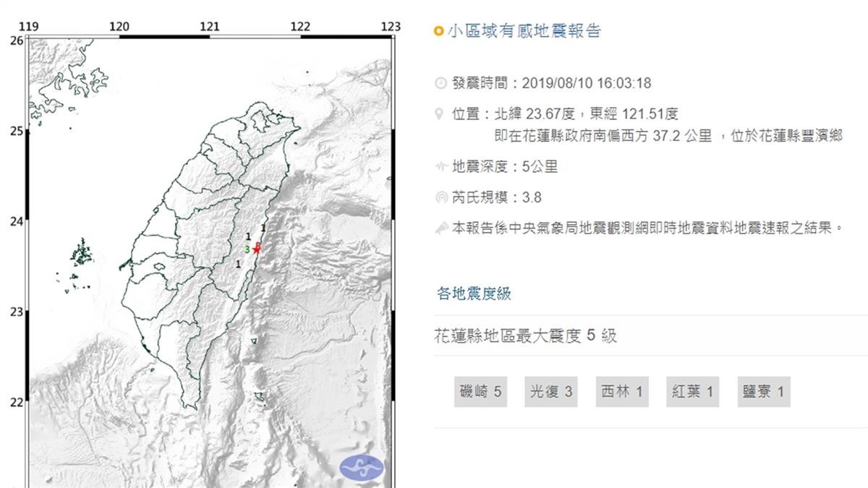Click the 120 longitude label above the map
868x488 pixels.
click(x=119, y=27)
